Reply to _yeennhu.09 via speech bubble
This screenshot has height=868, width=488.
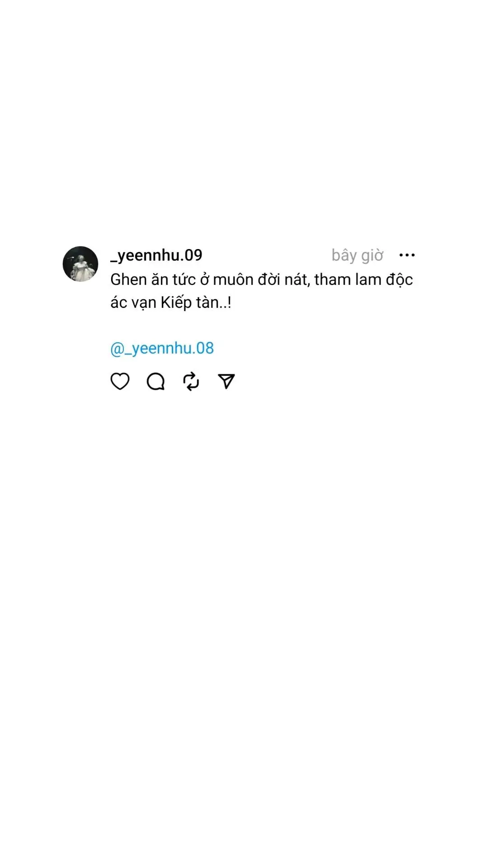click(155, 382)
